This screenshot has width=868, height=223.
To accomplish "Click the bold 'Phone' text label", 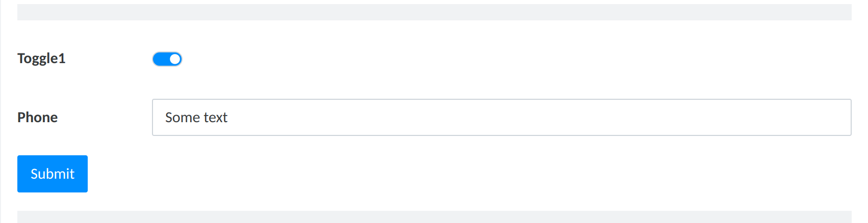I will pos(37,118).
